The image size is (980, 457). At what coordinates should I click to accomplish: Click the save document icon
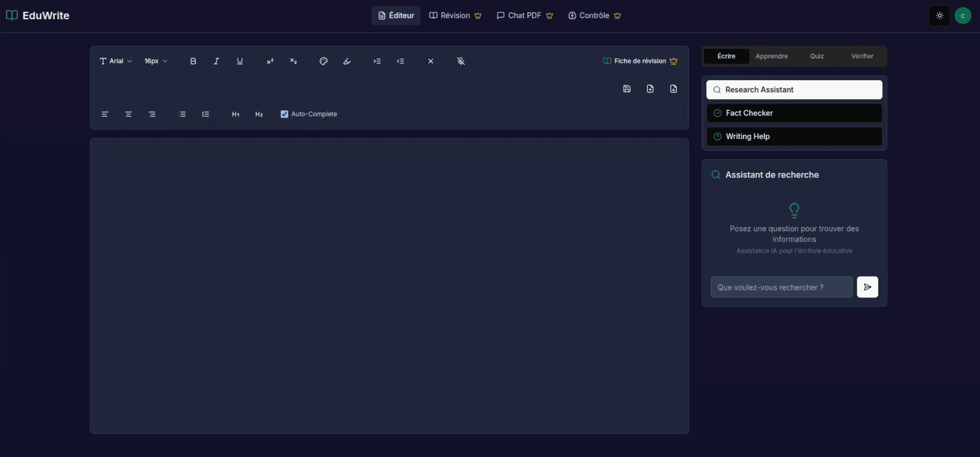tap(627, 89)
